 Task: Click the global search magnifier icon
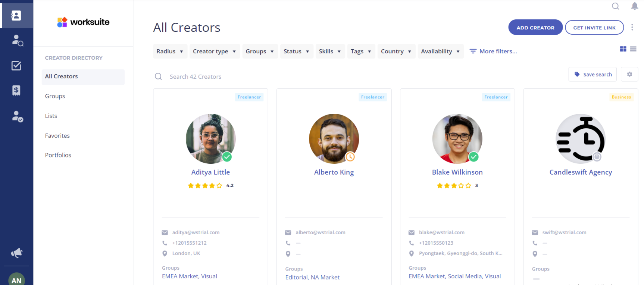click(x=616, y=6)
